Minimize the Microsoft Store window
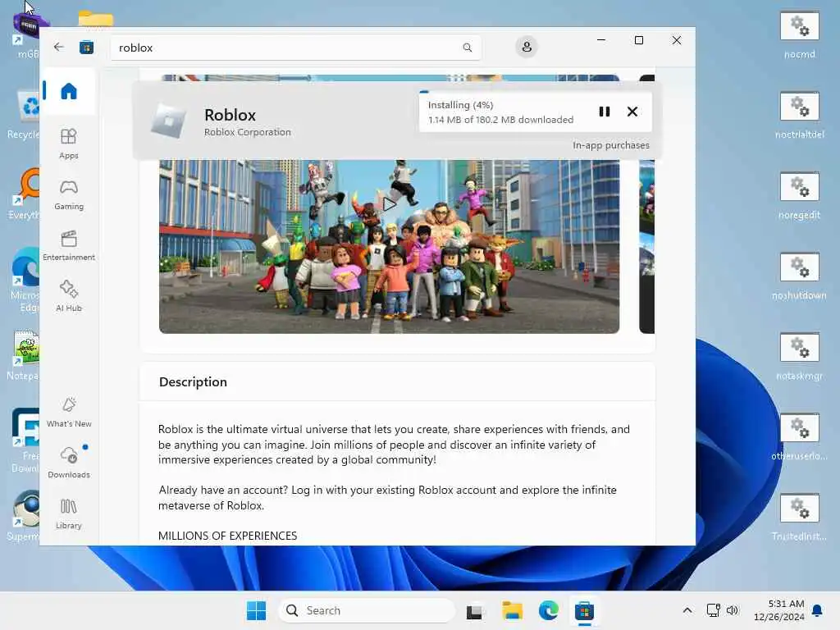 (x=601, y=40)
